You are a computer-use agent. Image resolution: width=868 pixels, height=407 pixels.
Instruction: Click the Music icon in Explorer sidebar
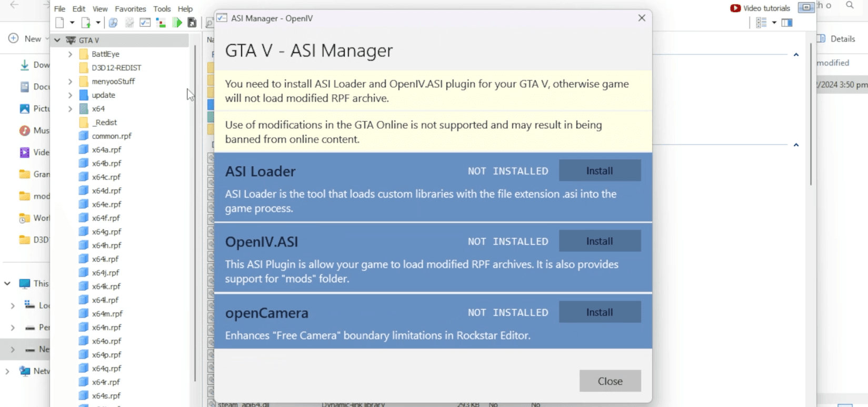point(24,130)
